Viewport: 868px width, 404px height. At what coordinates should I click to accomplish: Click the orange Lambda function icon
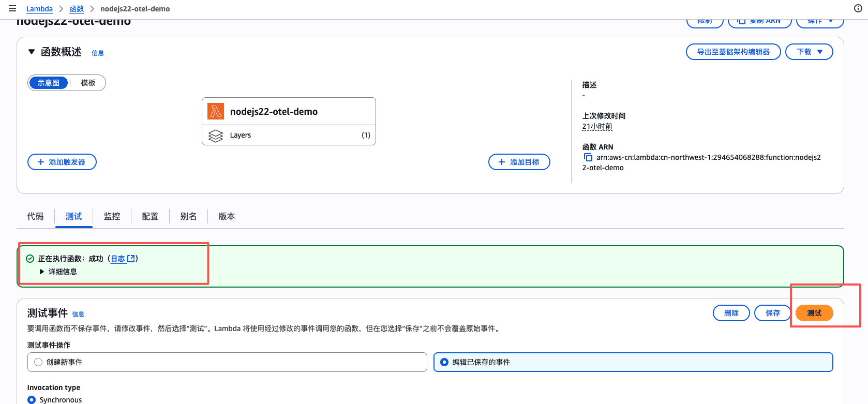(216, 111)
